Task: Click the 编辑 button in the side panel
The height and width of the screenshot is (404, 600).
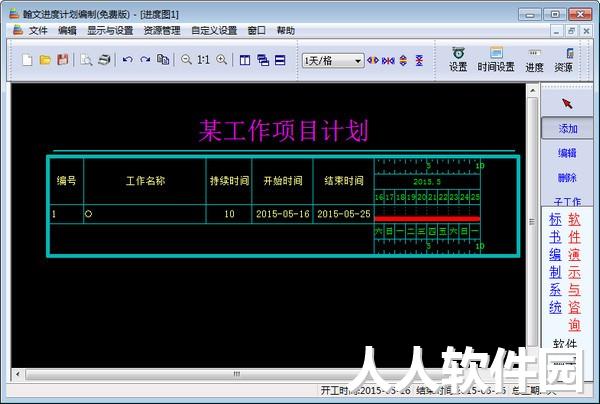Action: (567, 153)
